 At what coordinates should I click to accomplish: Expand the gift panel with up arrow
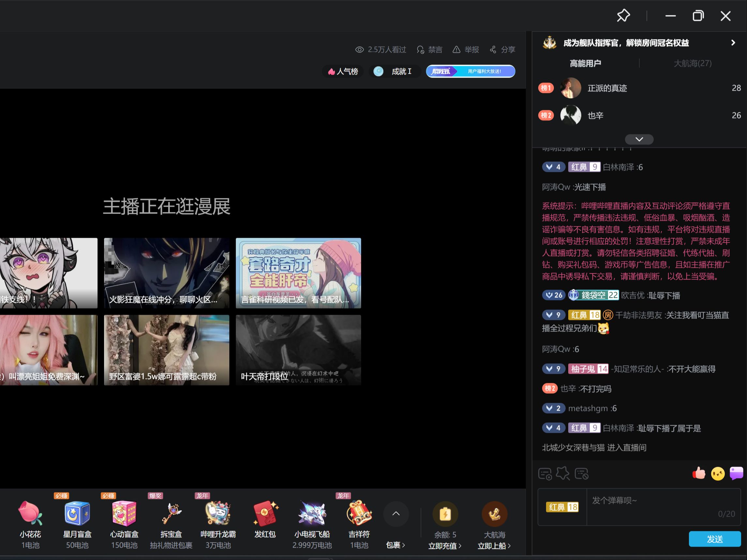396,514
